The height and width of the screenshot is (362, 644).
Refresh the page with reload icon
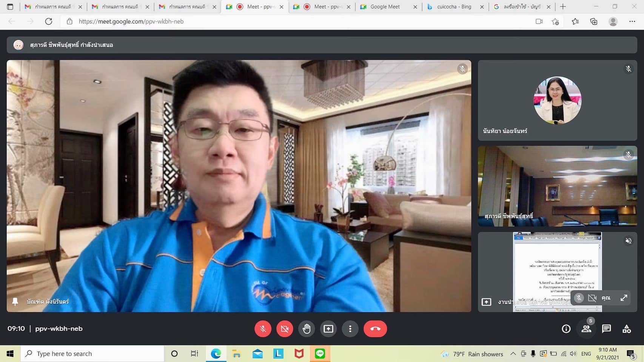(49, 21)
